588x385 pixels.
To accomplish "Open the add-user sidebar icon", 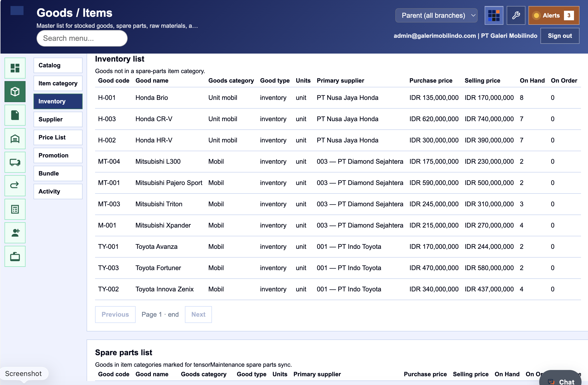I will point(15,233).
